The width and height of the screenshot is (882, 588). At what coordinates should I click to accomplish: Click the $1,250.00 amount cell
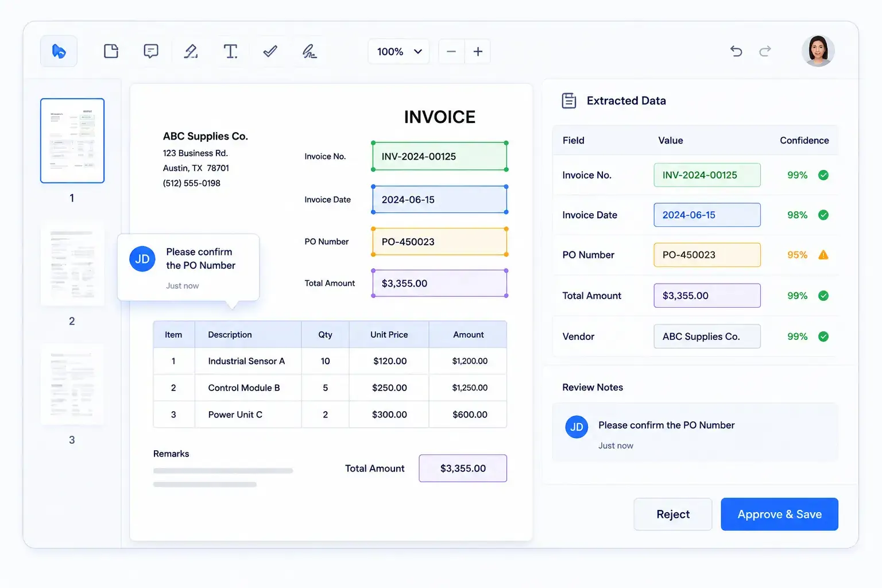pos(469,388)
